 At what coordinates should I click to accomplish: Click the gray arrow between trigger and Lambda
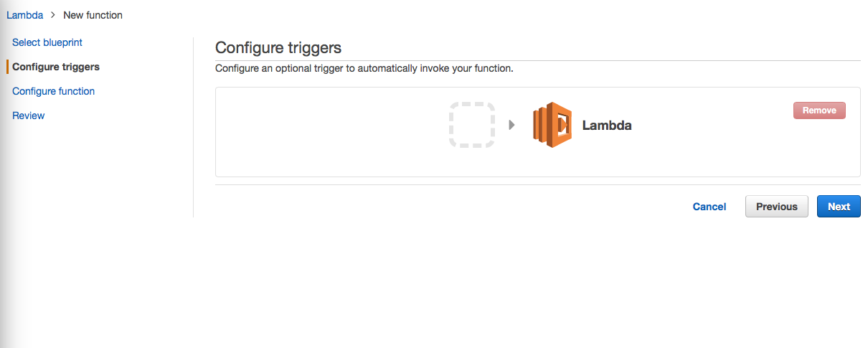click(x=512, y=125)
